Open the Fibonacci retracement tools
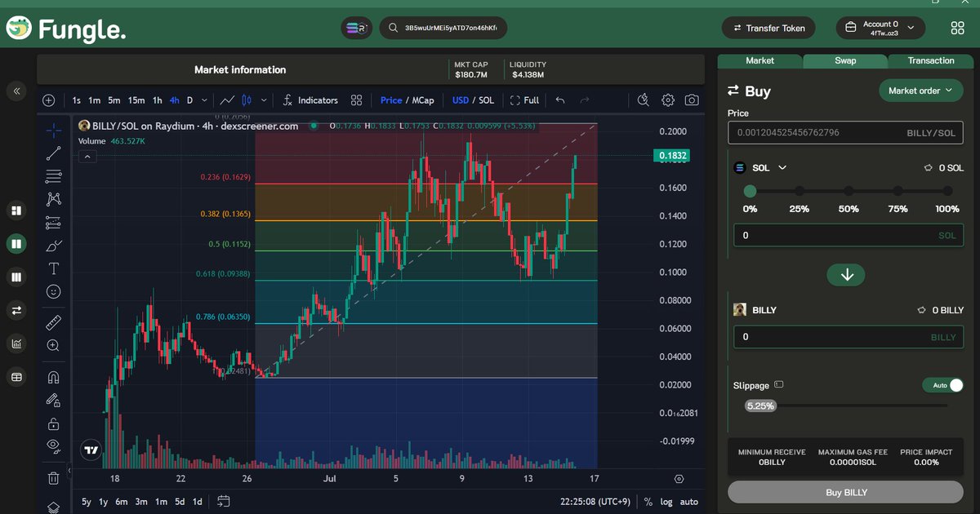 [54, 175]
